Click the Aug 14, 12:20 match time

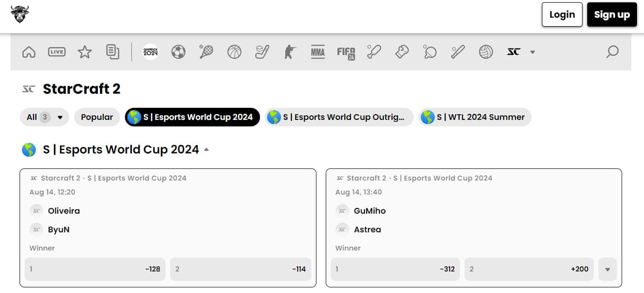click(52, 192)
